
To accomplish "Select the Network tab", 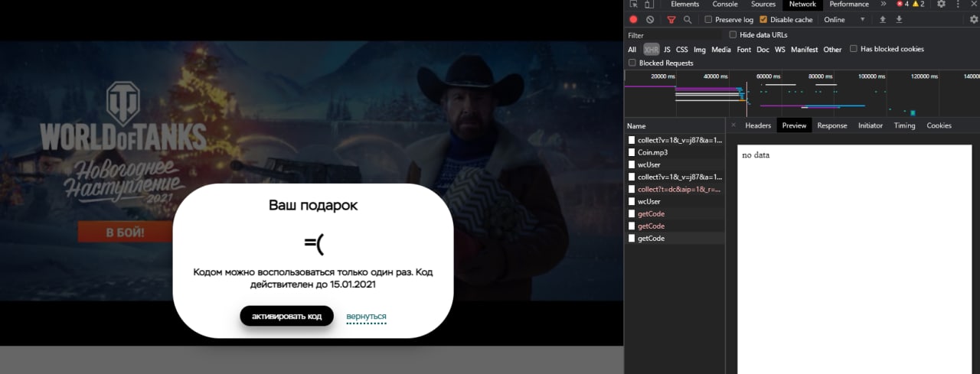I will pos(802,5).
